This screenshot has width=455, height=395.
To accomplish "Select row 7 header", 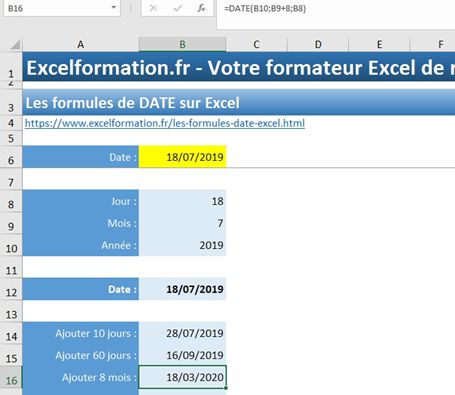I will pyautogui.click(x=11, y=179).
